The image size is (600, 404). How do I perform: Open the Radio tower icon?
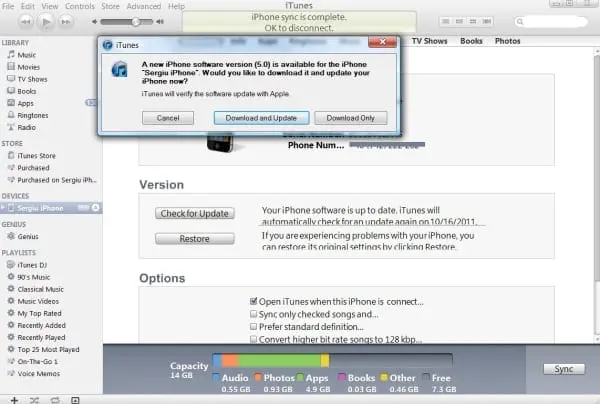tap(11, 127)
